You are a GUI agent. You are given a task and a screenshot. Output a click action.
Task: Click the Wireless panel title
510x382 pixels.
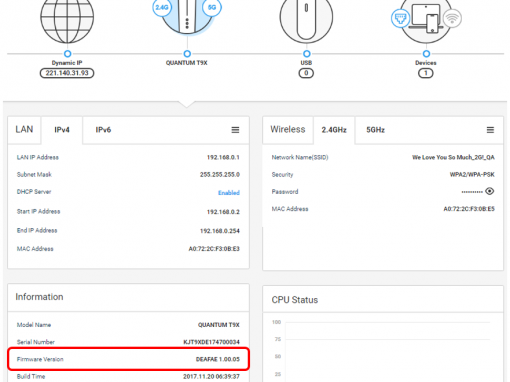pos(288,129)
